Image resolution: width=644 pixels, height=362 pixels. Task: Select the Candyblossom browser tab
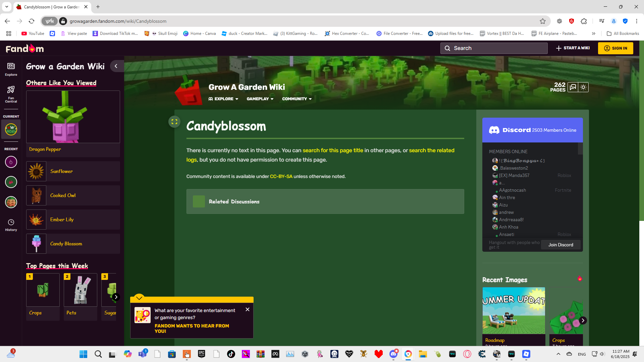tap(52, 7)
